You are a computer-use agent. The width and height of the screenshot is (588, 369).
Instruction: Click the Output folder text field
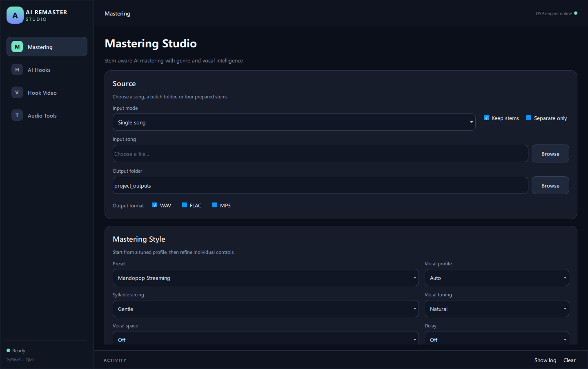(x=320, y=185)
